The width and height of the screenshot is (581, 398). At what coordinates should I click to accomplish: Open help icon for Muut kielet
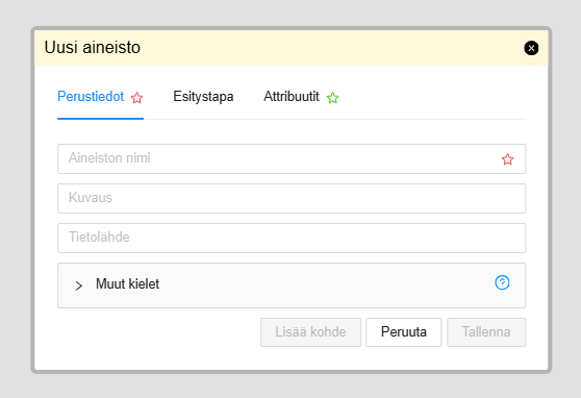(x=502, y=283)
